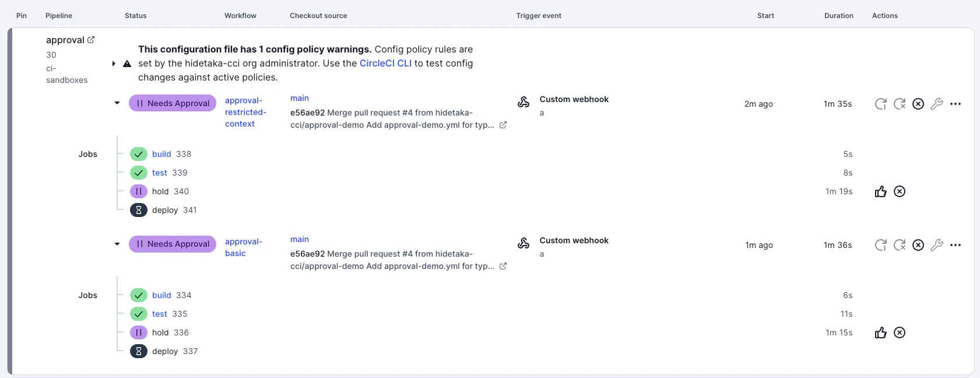Open the CircleCI CLI link

click(385, 63)
